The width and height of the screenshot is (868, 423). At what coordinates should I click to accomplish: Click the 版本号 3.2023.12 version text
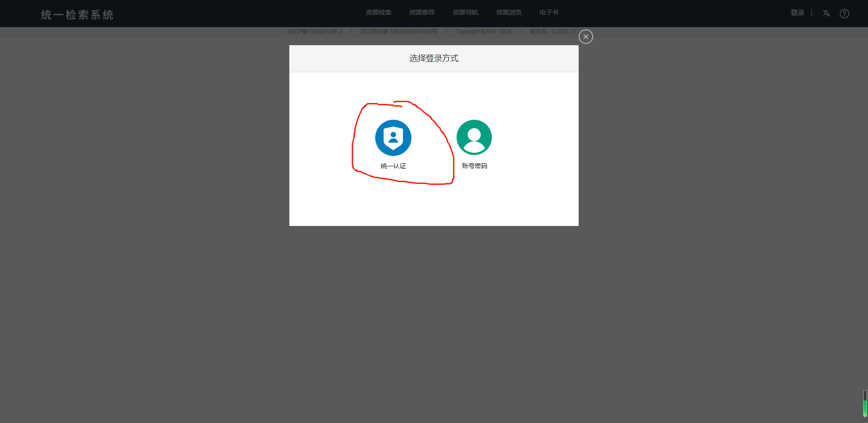[552, 32]
